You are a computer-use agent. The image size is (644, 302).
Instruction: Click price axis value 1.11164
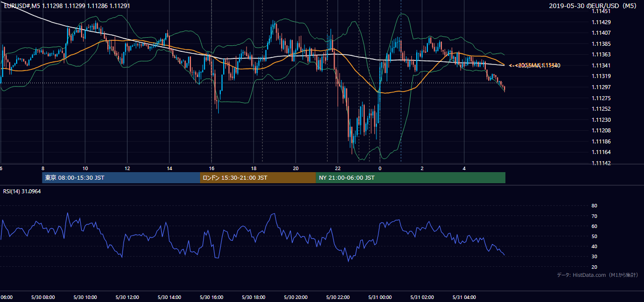click(601, 152)
